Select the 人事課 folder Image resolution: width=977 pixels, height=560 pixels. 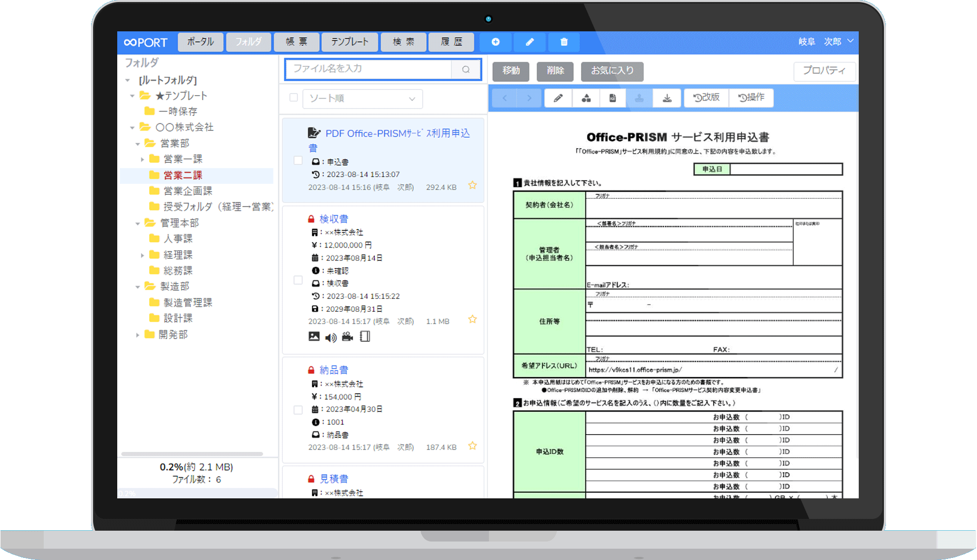click(178, 239)
